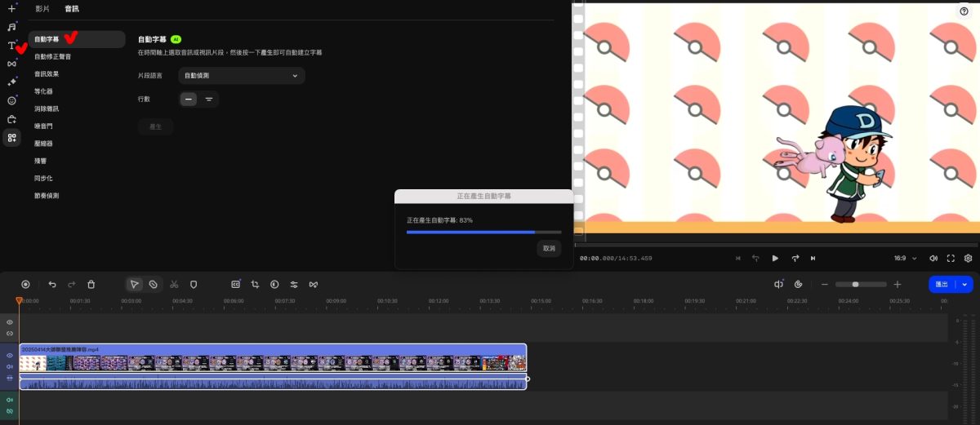
Task: Click the scissors split icon
Action: [174, 284]
